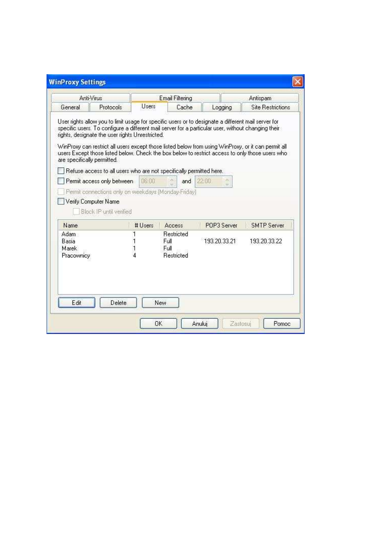Image resolution: width=392 pixels, height=555 pixels.
Task: Toggle the Verify Computer Name checkbox
Action: pos(61,201)
